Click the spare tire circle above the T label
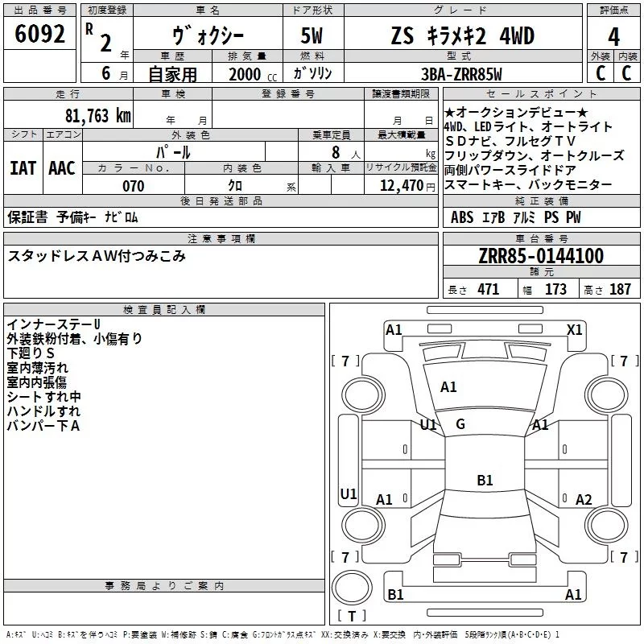This screenshot has height=644, width=644. pos(352,588)
